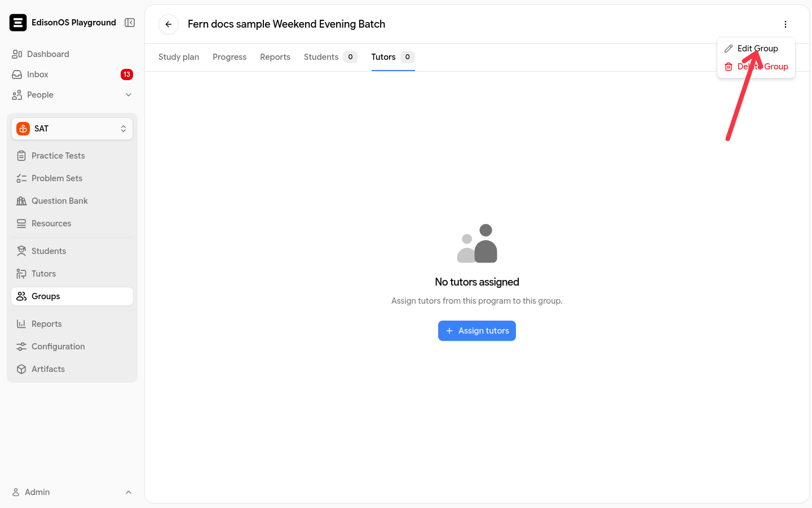The width and height of the screenshot is (812, 508).
Task: Click the Dashboard icon in sidebar
Action: pyautogui.click(x=17, y=54)
